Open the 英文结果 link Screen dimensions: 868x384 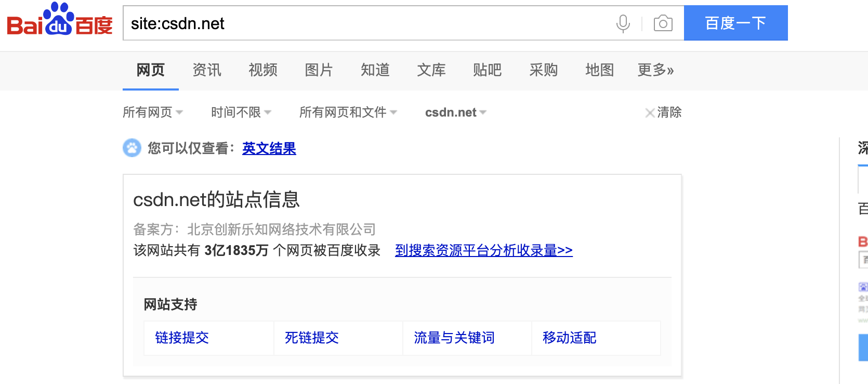coord(269,148)
